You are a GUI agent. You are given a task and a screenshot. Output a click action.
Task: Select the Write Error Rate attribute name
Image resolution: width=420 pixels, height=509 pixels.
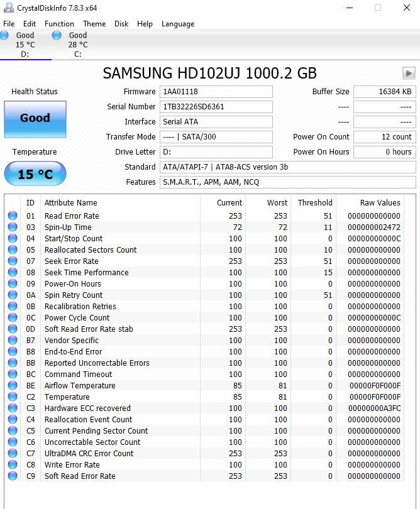(72, 464)
